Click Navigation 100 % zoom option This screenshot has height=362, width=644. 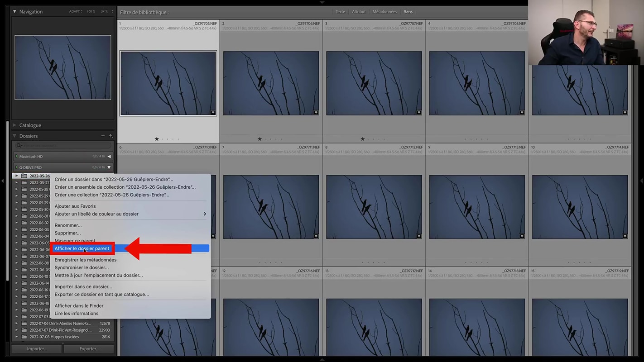coord(91,11)
